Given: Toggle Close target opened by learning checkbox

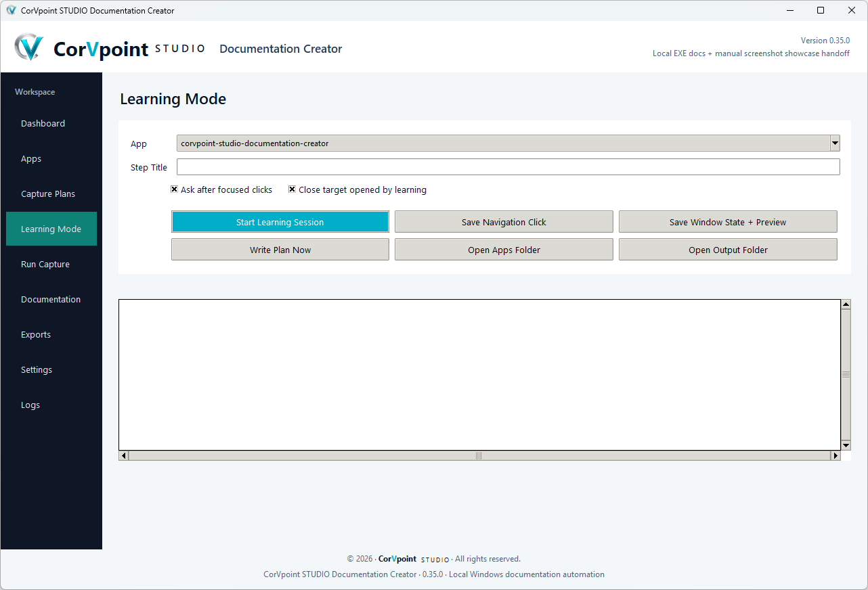Looking at the screenshot, I should click(292, 189).
